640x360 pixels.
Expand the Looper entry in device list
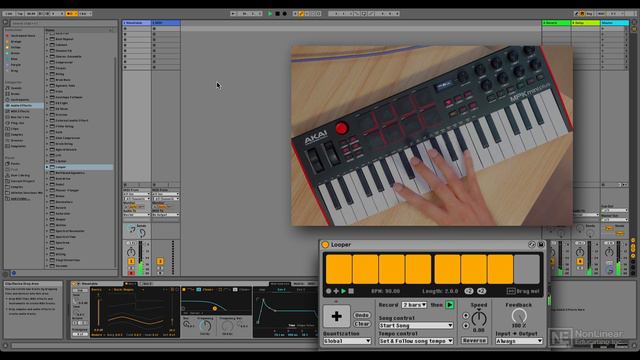47,167
